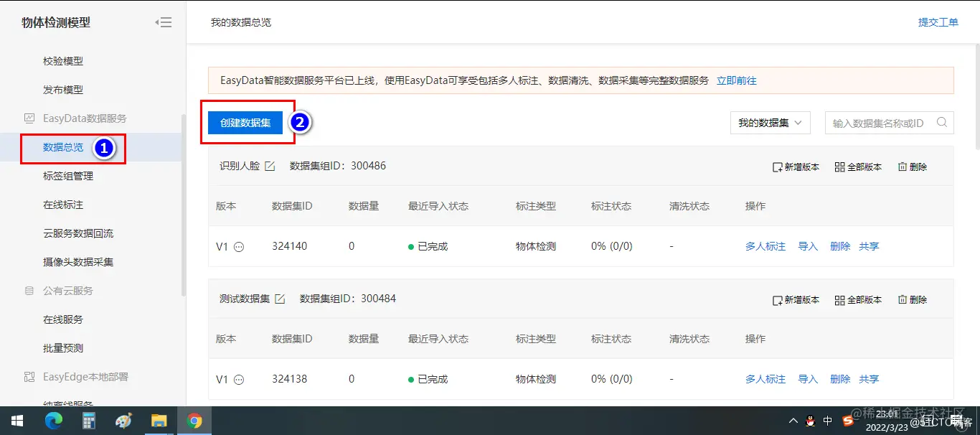Click the 我的数据总览 page title

pos(241,22)
